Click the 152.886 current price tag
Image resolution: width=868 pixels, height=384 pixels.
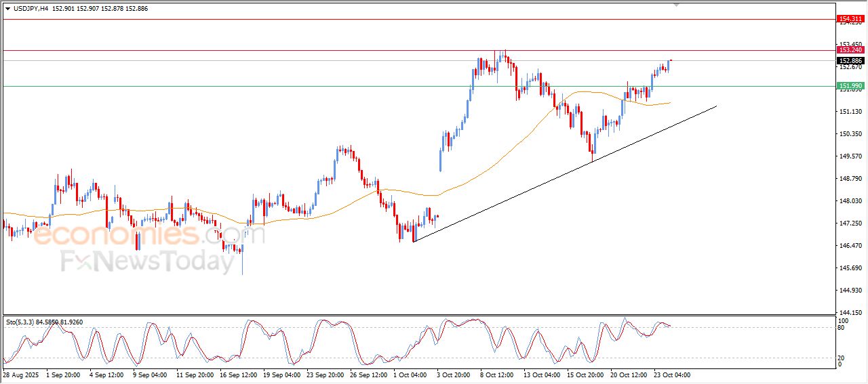click(x=850, y=60)
